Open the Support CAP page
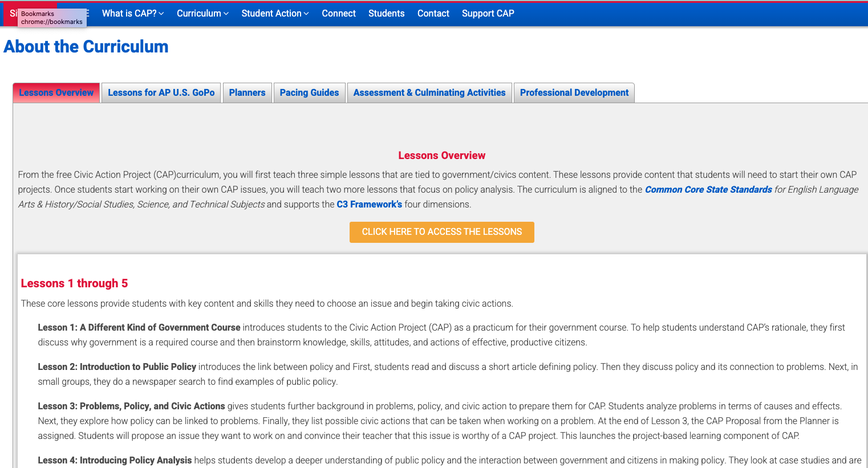The image size is (868, 468). (x=488, y=13)
